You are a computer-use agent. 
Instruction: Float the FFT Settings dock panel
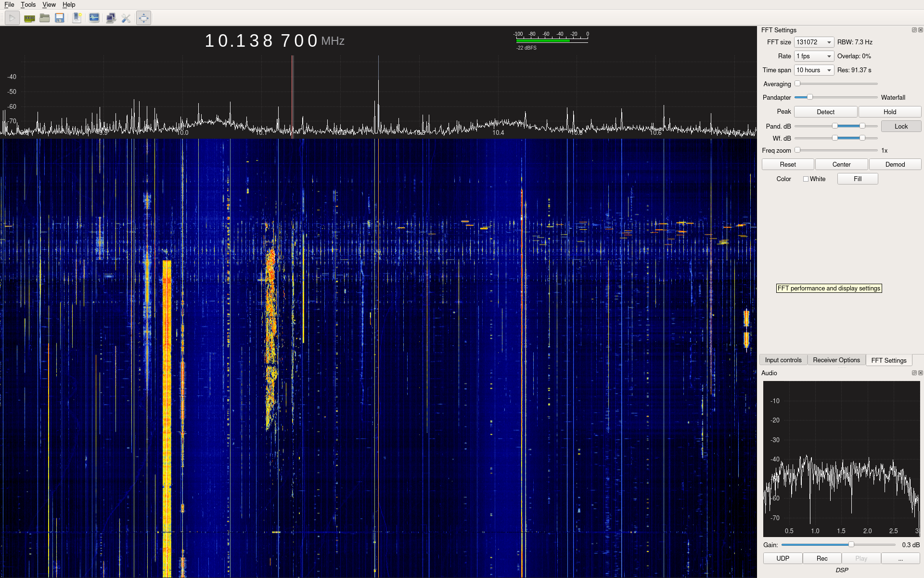pyautogui.click(x=914, y=30)
